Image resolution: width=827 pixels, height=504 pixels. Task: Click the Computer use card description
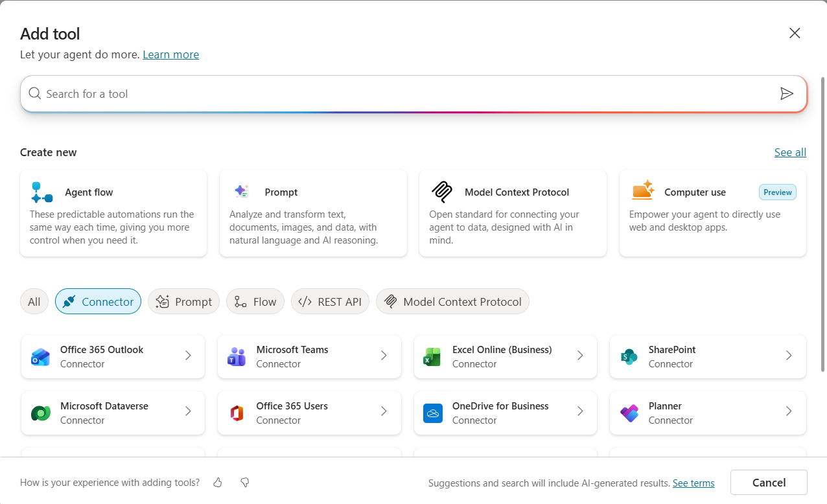click(x=705, y=221)
